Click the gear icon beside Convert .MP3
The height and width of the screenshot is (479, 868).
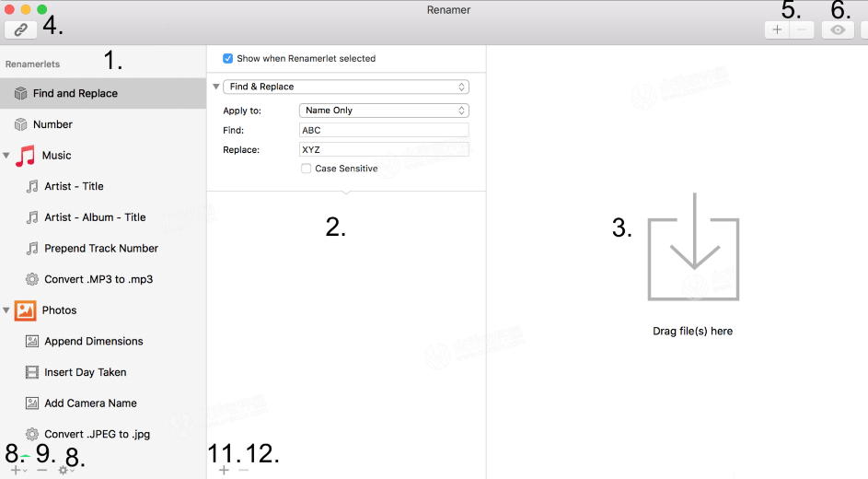(x=32, y=279)
